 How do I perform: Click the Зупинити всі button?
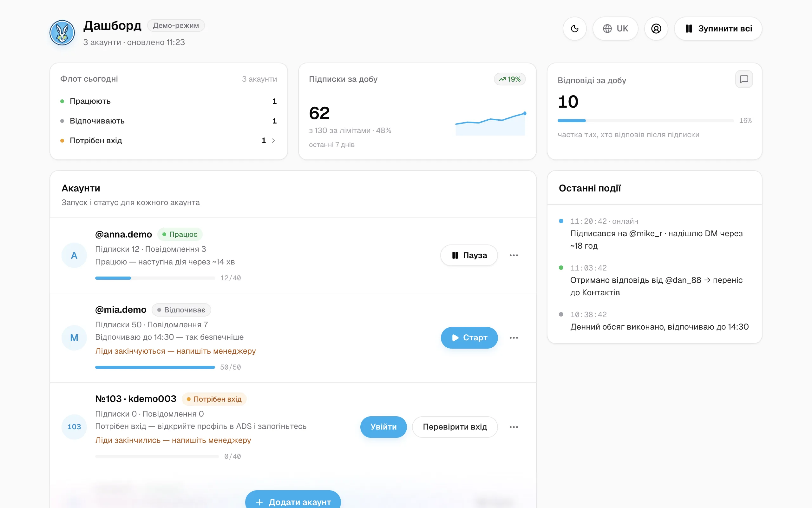pyautogui.click(x=718, y=29)
